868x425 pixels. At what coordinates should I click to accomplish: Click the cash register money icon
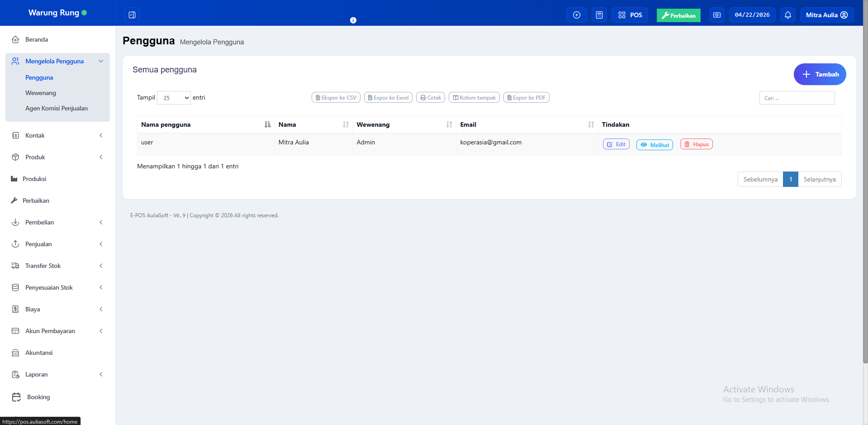tap(716, 15)
